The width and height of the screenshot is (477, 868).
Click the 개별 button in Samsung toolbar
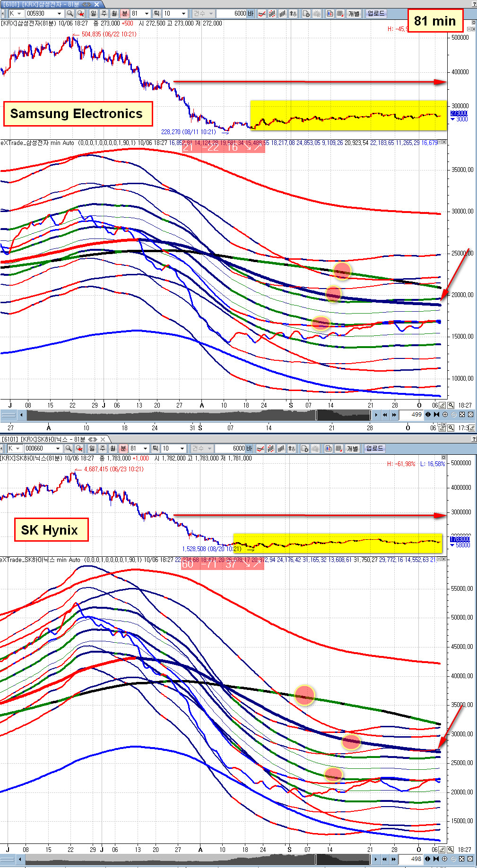tap(354, 14)
